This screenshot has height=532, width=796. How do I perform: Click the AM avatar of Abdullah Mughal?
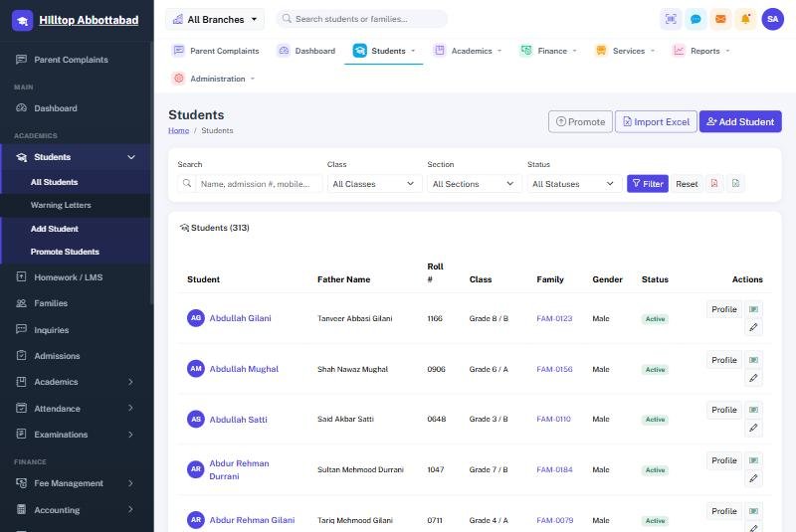coord(196,369)
